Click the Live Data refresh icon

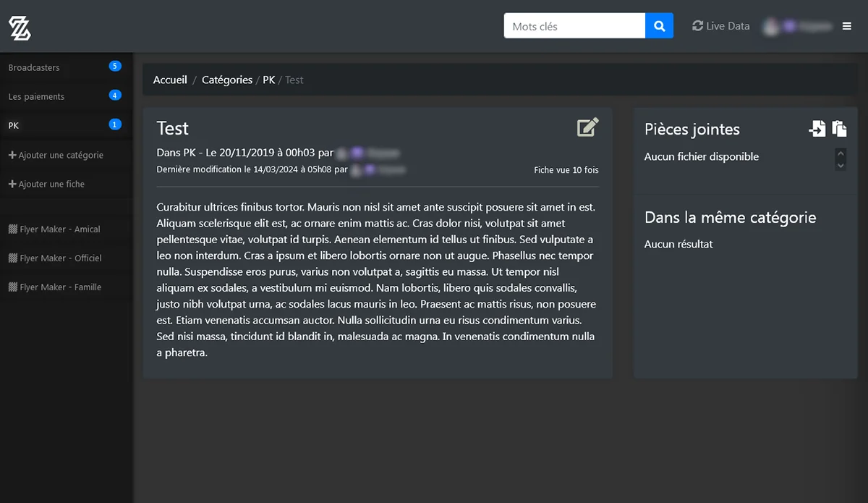tap(697, 26)
